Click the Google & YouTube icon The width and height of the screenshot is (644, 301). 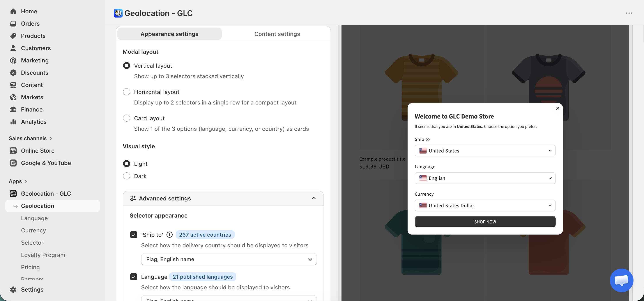point(13,163)
